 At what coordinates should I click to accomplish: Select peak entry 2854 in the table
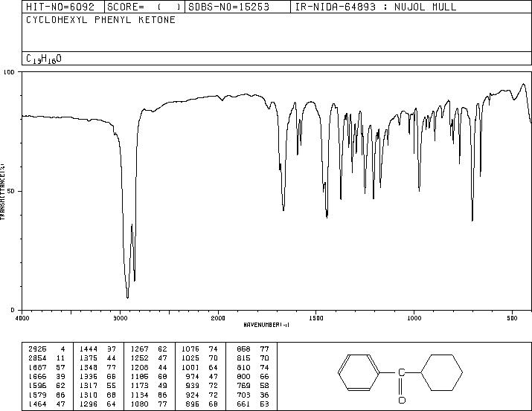37,357
